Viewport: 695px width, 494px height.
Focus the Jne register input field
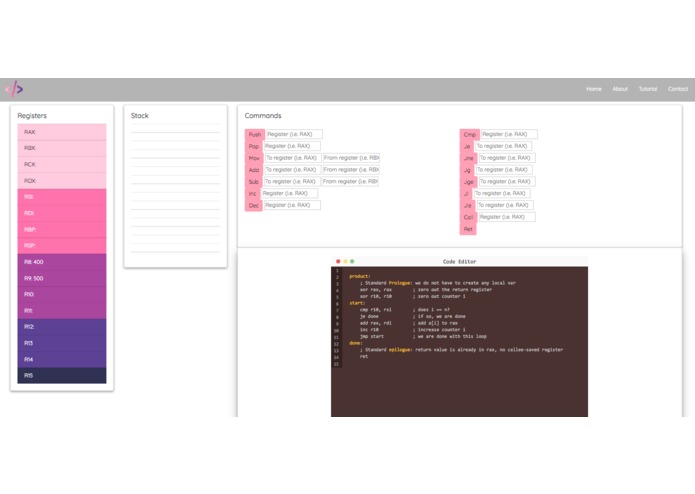click(x=507, y=158)
